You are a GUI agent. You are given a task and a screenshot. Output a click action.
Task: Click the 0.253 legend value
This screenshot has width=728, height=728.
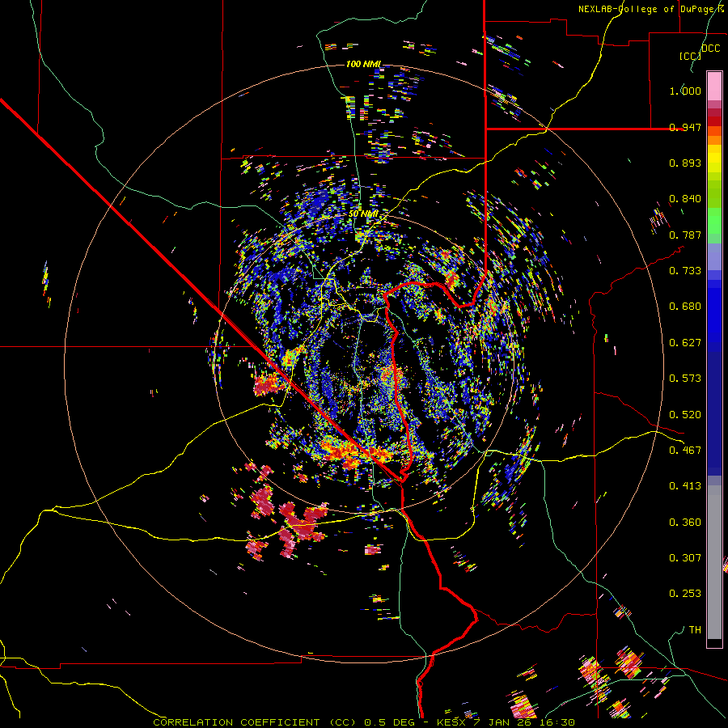pos(685,594)
